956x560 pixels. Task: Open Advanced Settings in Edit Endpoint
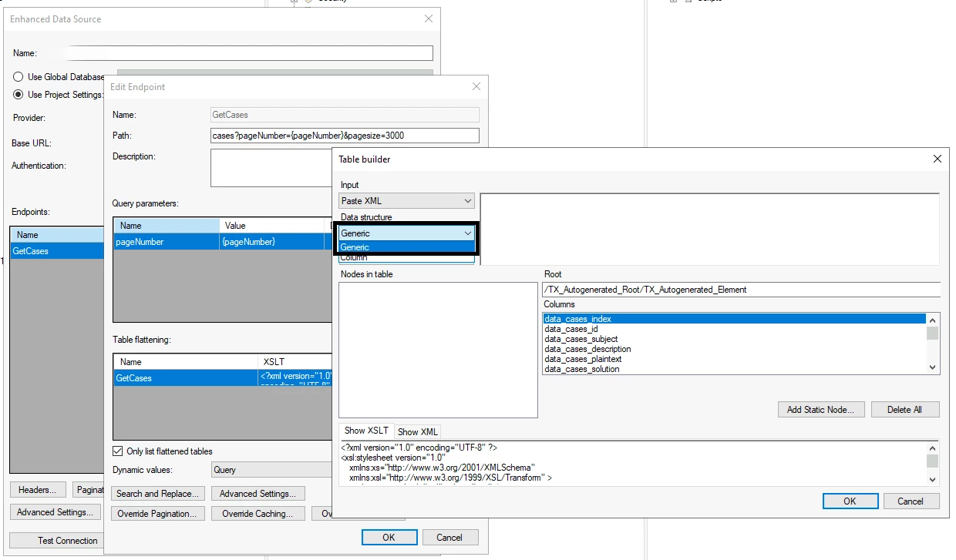tap(258, 494)
